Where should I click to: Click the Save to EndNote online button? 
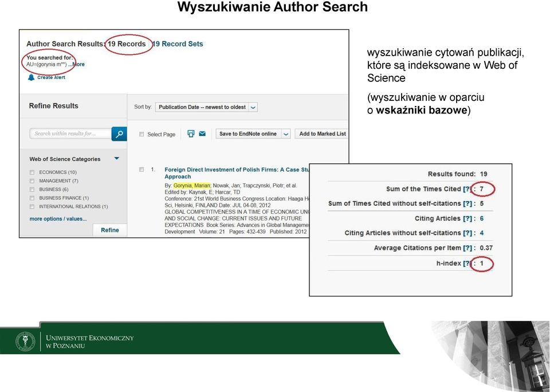tap(248, 134)
